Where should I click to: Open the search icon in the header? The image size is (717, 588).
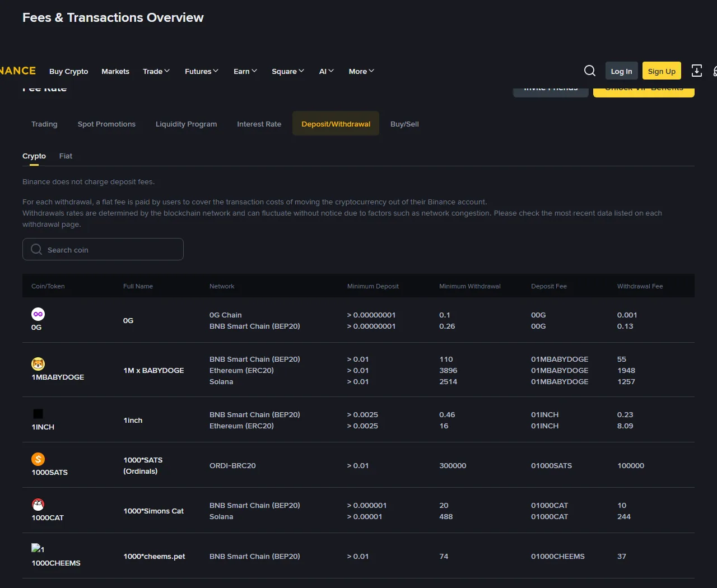coord(590,71)
